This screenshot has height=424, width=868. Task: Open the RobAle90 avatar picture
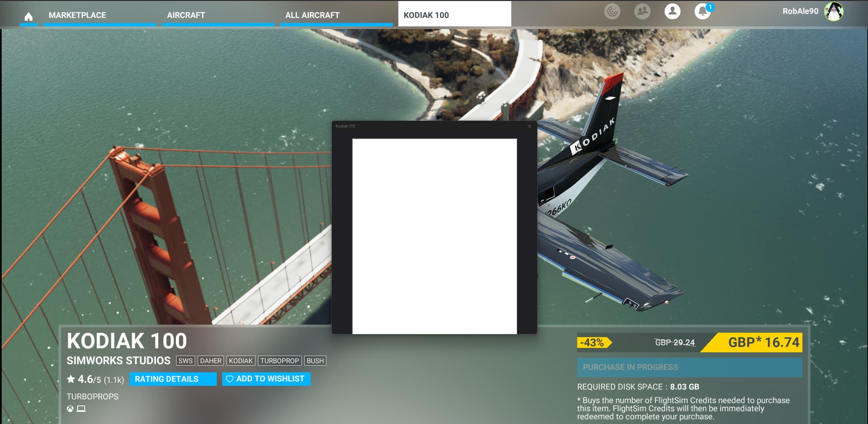(x=834, y=11)
